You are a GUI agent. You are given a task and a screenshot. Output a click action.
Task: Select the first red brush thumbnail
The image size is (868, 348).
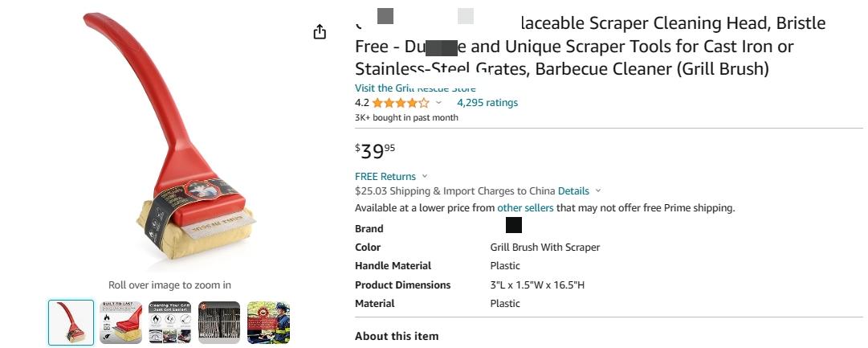coord(71,322)
